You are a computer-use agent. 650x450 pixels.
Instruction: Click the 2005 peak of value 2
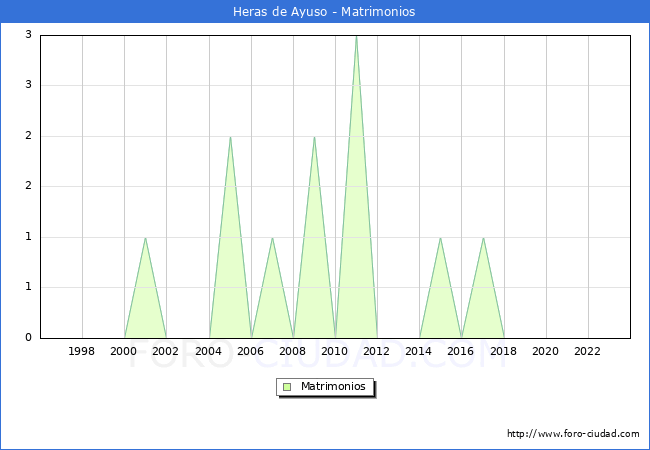pyautogui.click(x=230, y=137)
